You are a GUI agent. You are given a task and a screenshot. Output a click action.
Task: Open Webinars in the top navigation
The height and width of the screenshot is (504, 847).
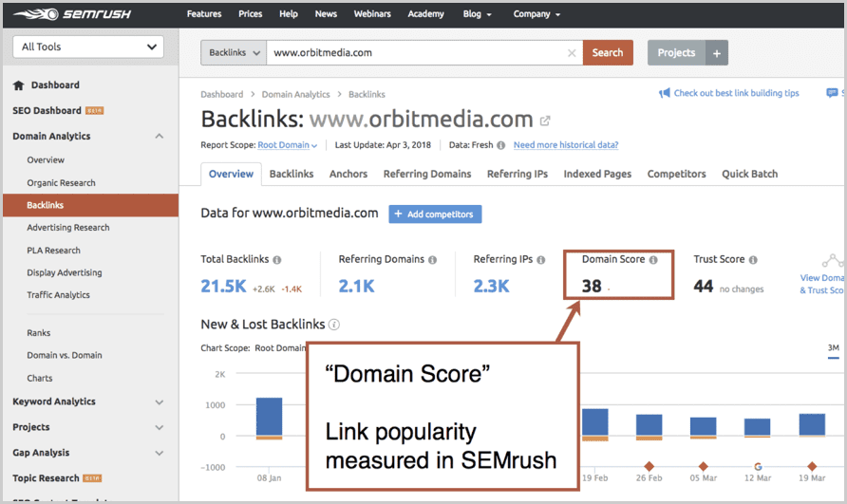(x=372, y=14)
